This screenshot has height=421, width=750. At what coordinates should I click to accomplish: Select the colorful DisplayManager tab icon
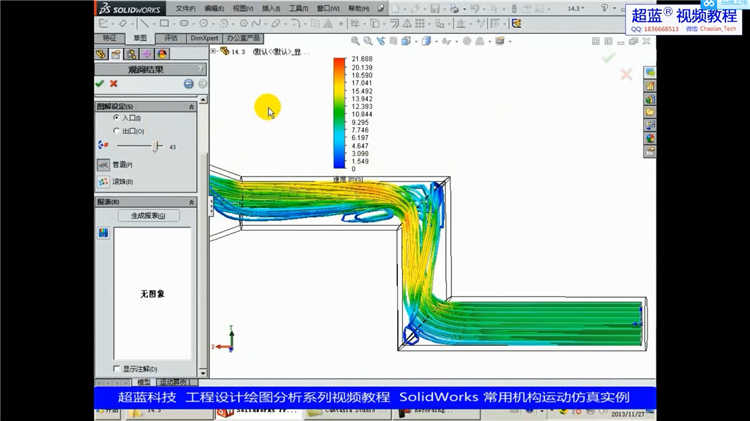click(162, 54)
